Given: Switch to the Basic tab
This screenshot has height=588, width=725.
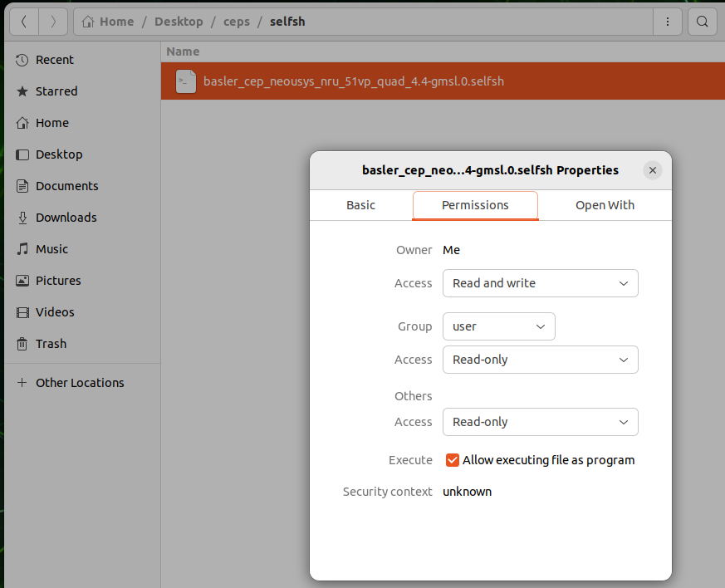Looking at the screenshot, I should pos(360,205).
